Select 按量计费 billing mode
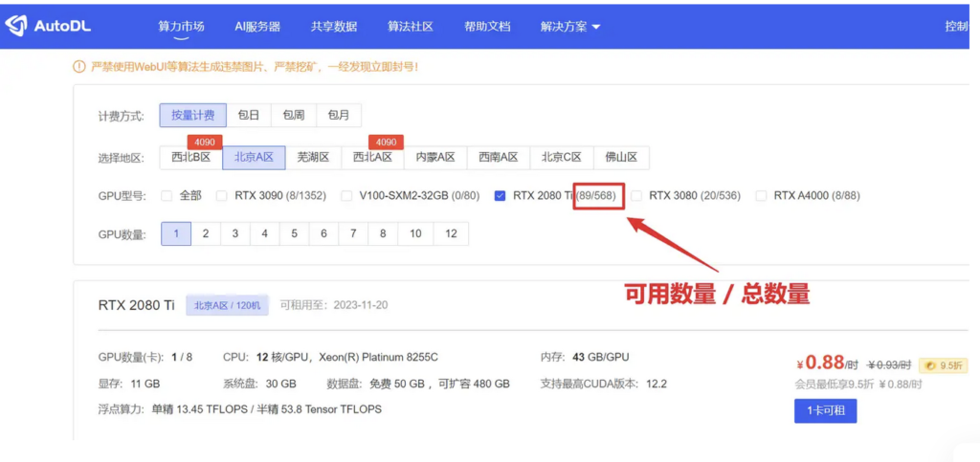The image size is (980, 462). coord(193,116)
